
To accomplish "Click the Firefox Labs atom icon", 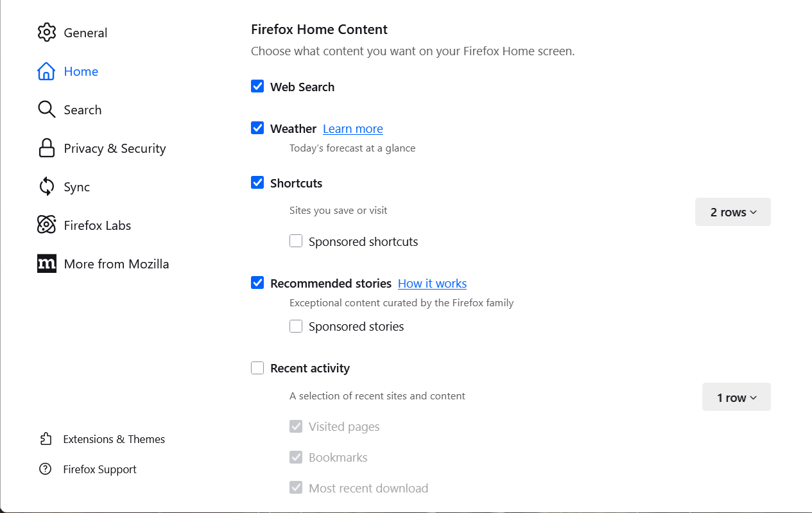I will coord(47,225).
